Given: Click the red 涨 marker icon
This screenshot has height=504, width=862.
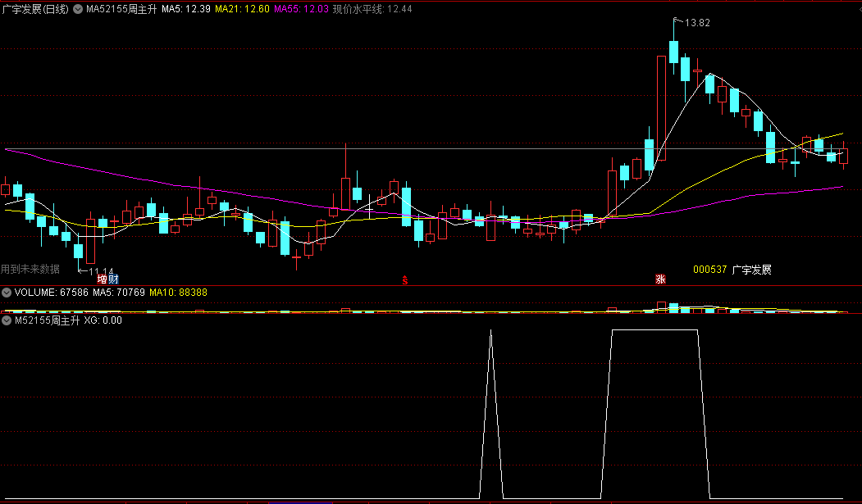Looking at the screenshot, I should pyautogui.click(x=660, y=279).
